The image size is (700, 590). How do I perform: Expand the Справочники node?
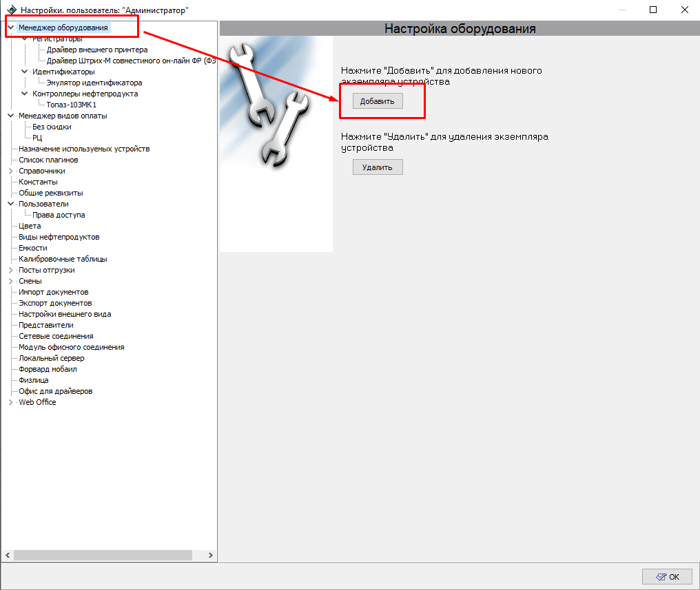pyautogui.click(x=11, y=171)
